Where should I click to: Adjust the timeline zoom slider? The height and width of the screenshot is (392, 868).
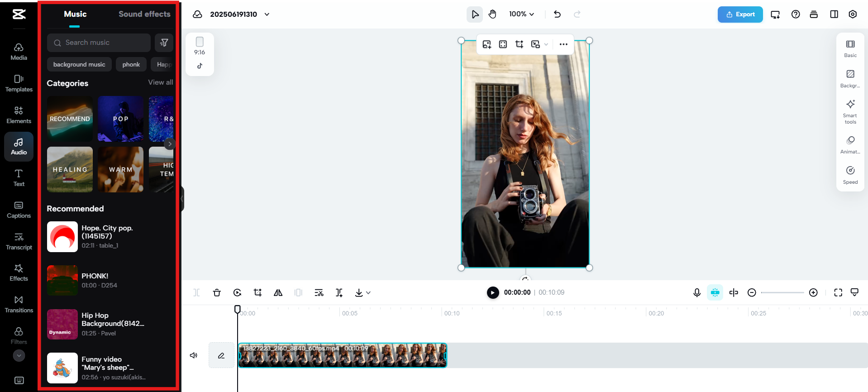click(x=782, y=293)
